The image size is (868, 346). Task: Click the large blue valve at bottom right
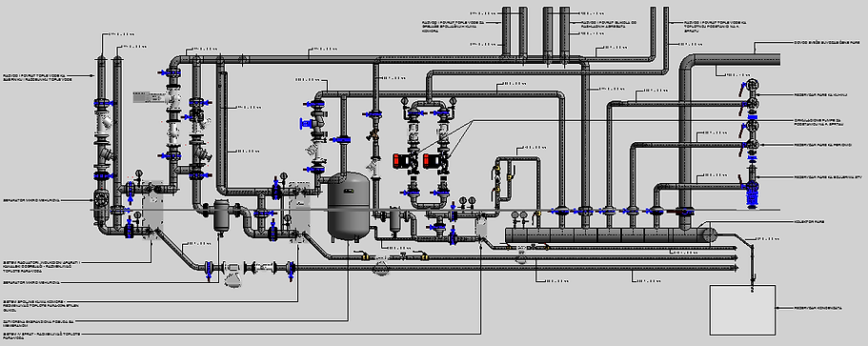752,194
